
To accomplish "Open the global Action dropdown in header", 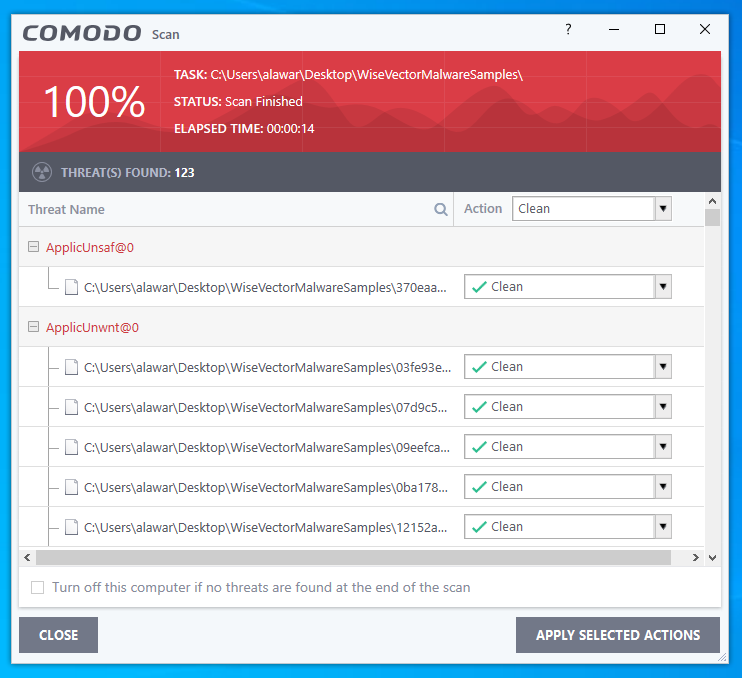I will [662, 209].
